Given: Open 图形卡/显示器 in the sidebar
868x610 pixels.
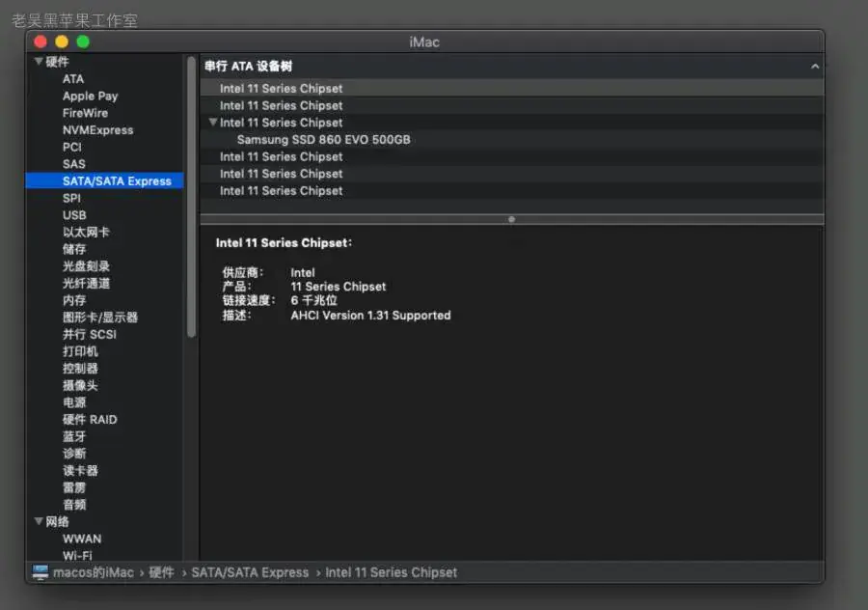Looking at the screenshot, I should [100, 318].
